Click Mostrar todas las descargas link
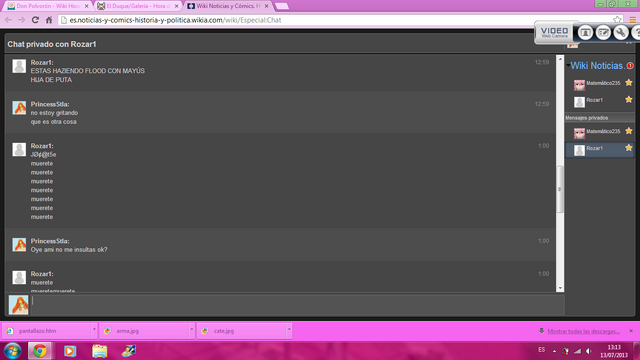Screen dimensions: 640x360 tap(583, 331)
